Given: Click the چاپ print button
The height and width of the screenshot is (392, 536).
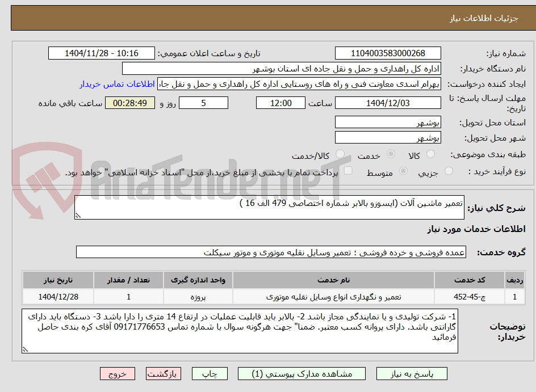Looking at the screenshot, I should click(210, 374).
